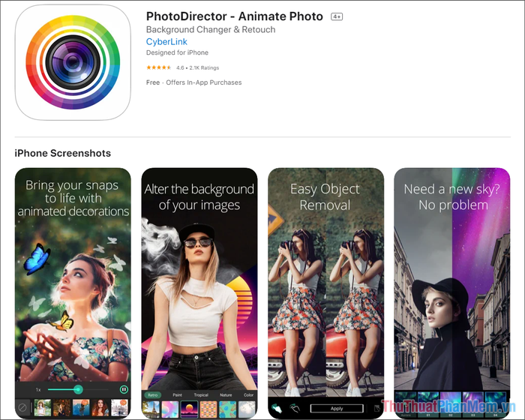Open the 'Easy Object Removal' screenshot
The width and height of the screenshot is (525, 420).
(325, 293)
